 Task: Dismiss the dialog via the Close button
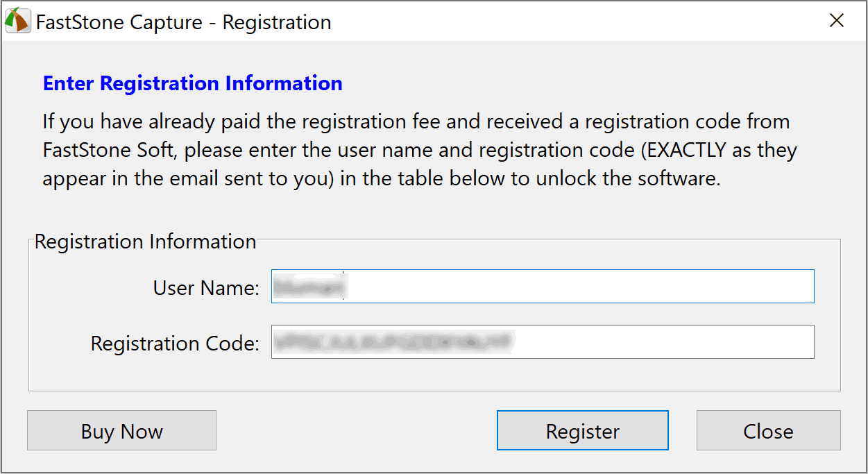768,431
